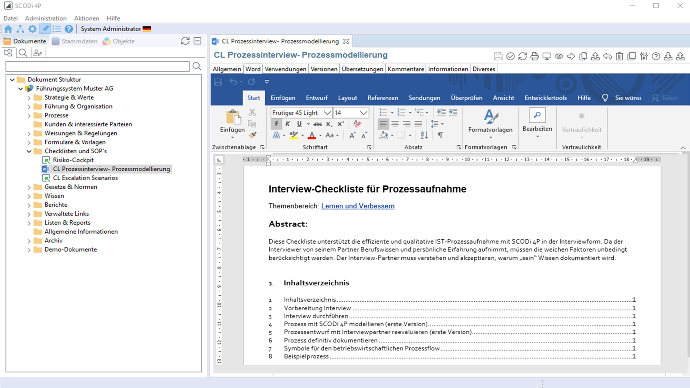Image resolution: width=690 pixels, height=388 pixels.
Task: Pick the red font color button
Action: 312,135
